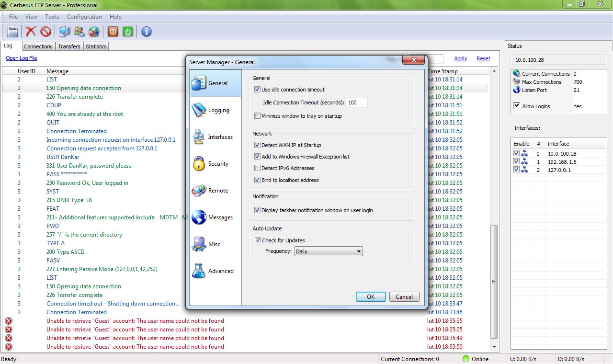613x364 pixels.
Task: Toggle Add to Windows Firewall Exception list
Action: [258, 157]
